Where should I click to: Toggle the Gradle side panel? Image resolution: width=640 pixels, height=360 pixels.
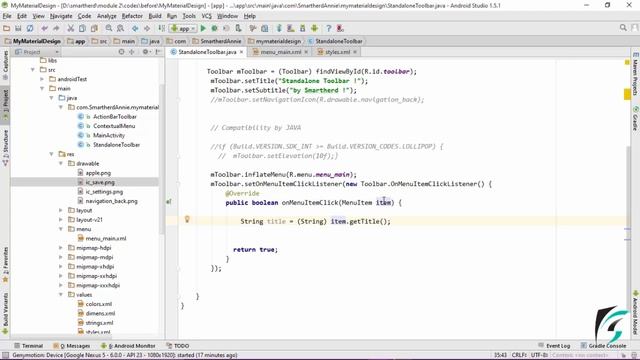(x=636, y=119)
